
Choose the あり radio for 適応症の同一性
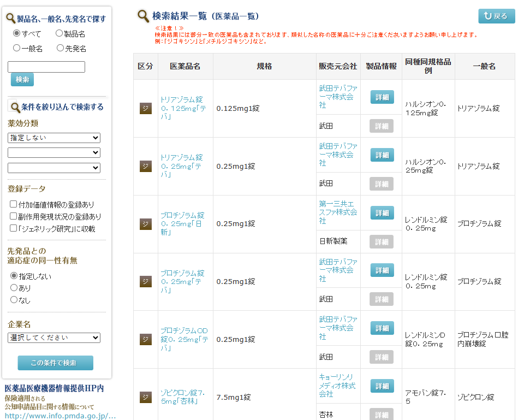pyautogui.click(x=14, y=288)
